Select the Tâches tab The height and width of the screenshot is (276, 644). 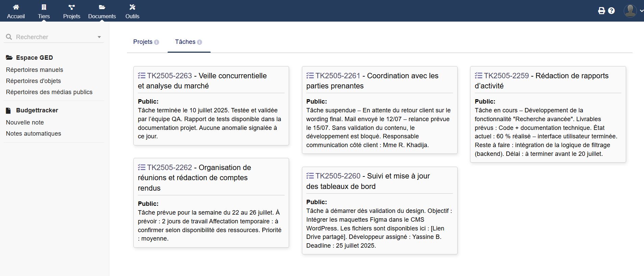point(185,42)
